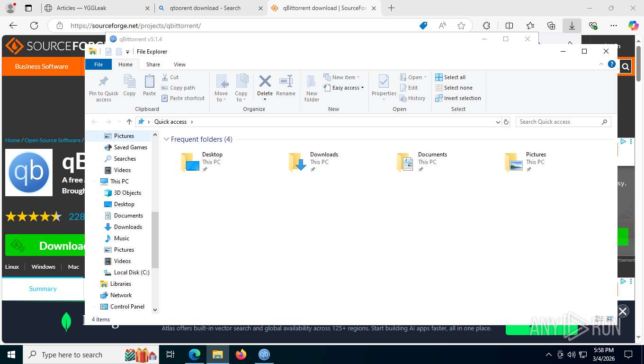
Task: Select This PC in navigation tree
Action: pos(114,182)
